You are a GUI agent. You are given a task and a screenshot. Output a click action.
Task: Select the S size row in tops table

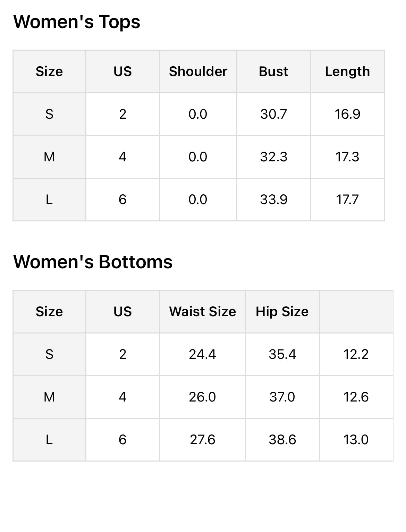click(49, 114)
